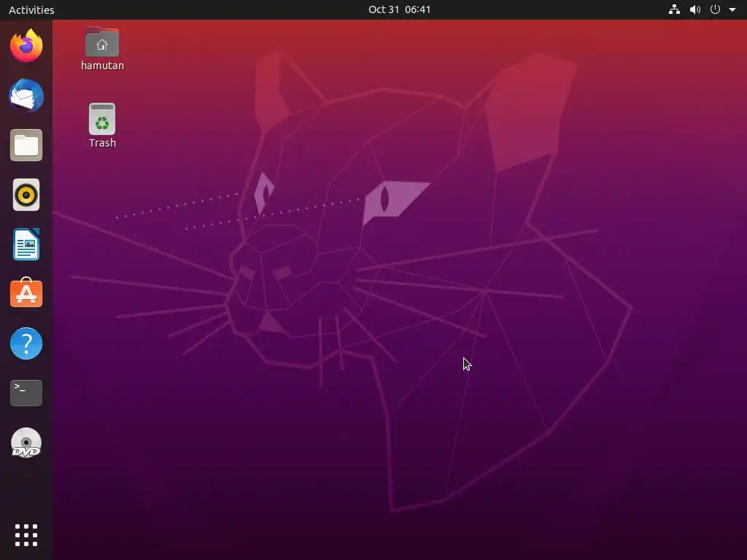This screenshot has width=747, height=560.
Task: Select the 'hamutan' label text
Action: click(102, 66)
